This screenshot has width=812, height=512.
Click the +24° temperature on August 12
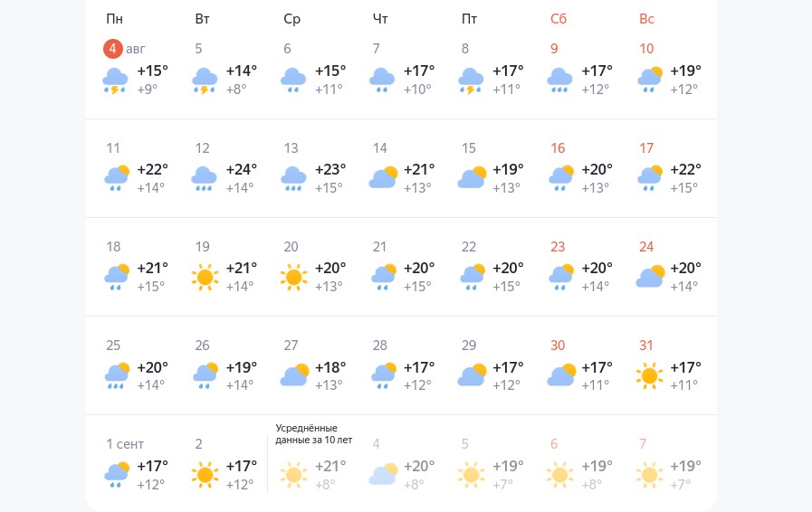(x=242, y=169)
